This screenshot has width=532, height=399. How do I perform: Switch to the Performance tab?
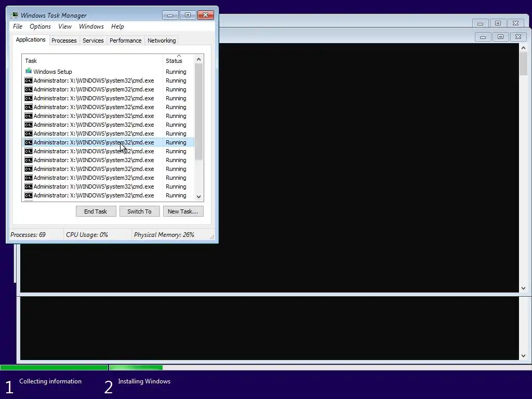point(125,41)
